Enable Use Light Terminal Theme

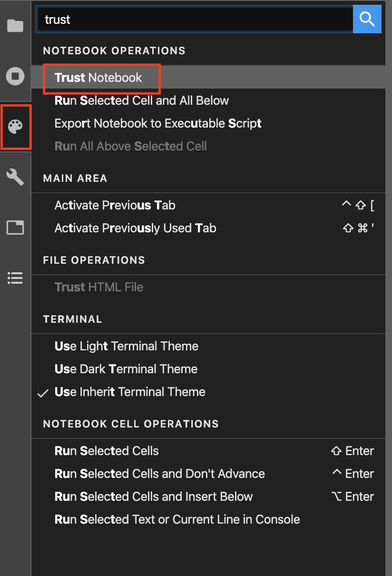(127, 347)
